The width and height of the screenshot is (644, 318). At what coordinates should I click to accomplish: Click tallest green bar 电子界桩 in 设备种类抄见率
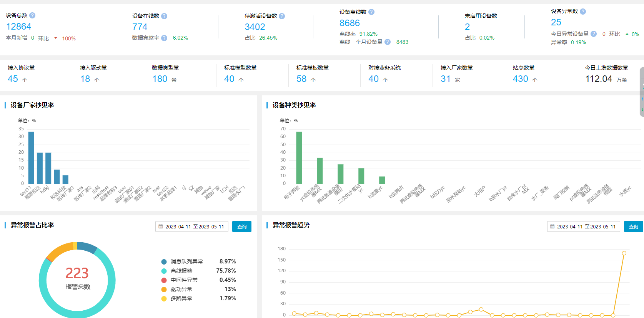(x=299, y=158)
